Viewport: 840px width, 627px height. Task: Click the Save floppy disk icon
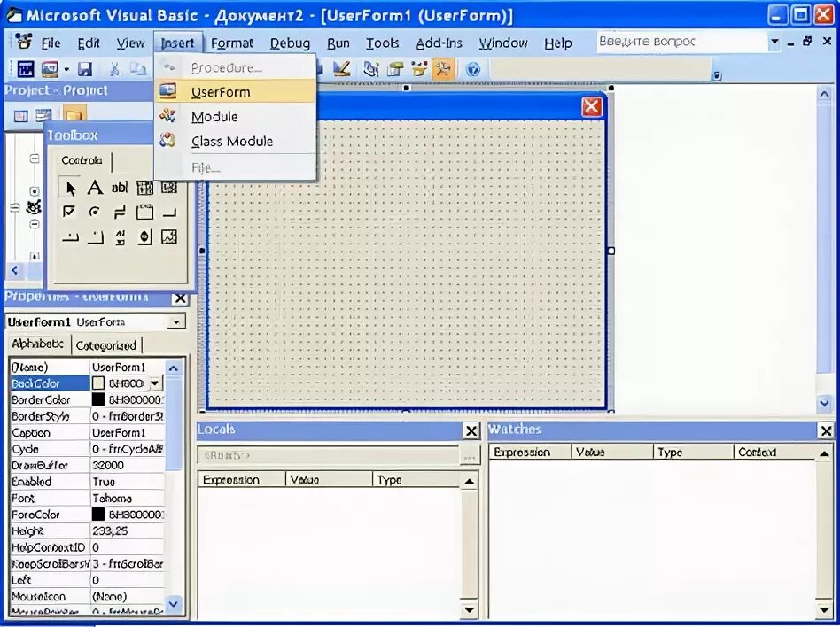85,69
